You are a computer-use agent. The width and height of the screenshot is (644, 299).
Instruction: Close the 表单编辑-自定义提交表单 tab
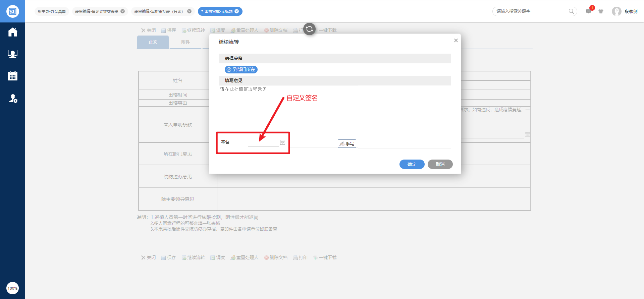point(123,11)
